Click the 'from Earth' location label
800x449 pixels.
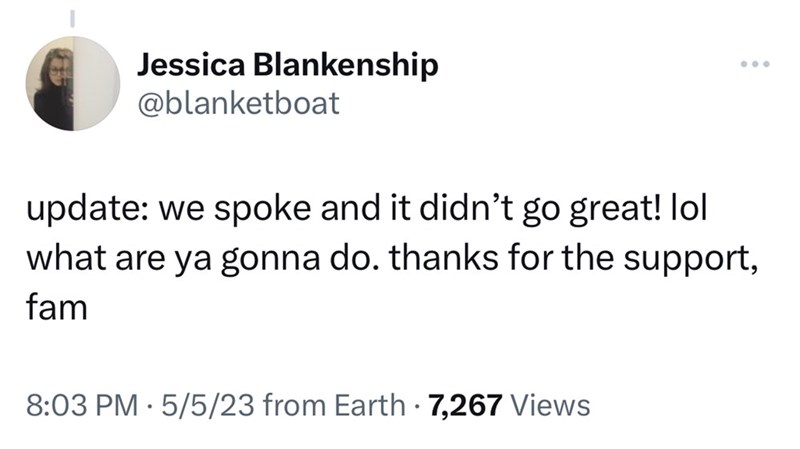[334, 406]
